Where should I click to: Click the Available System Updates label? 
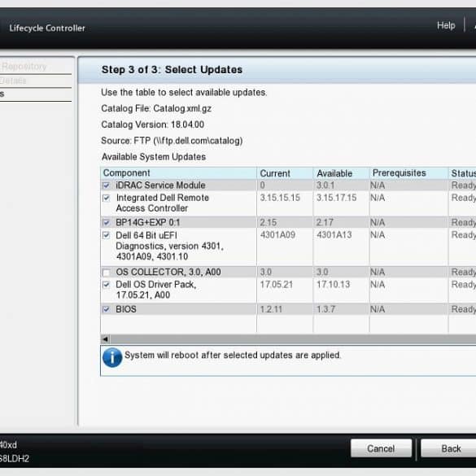(154, 157)
